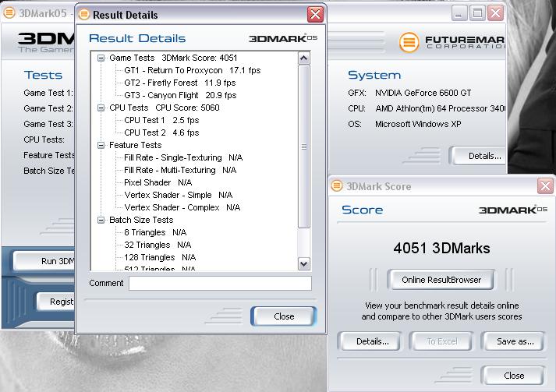Collapse the Game Tests tree node
Viewport: 556px width, 392px height.
tap(101, 58)
